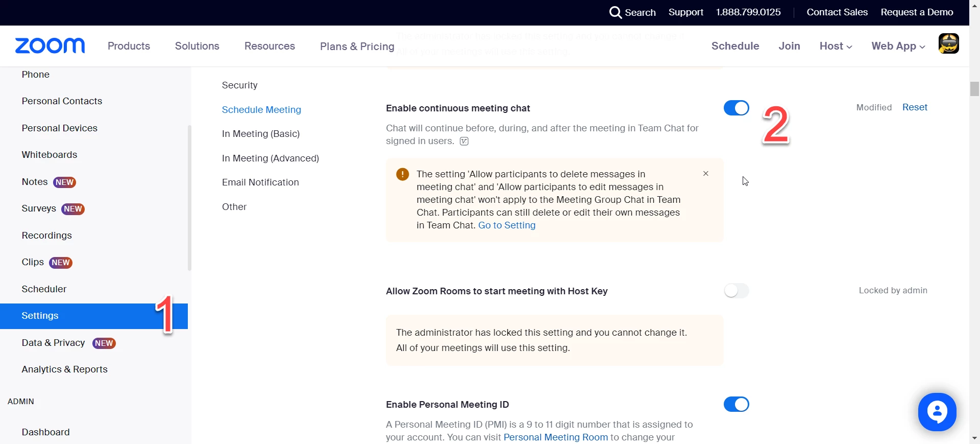The height and width of the screenshot is (444, 980).
Task: Expand the Web App dropdown
Action: (x=898, y=46)
